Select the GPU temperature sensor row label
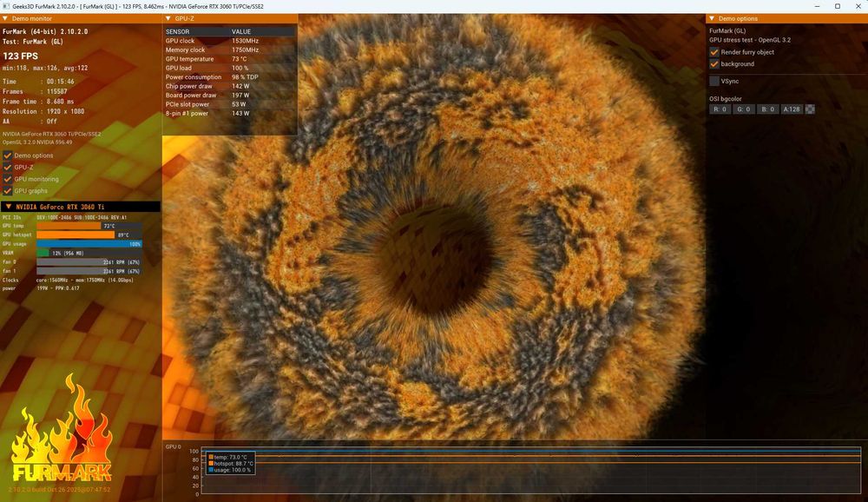Image resolution: width=868 pixels, height=502 pixels. click(189, 59)
